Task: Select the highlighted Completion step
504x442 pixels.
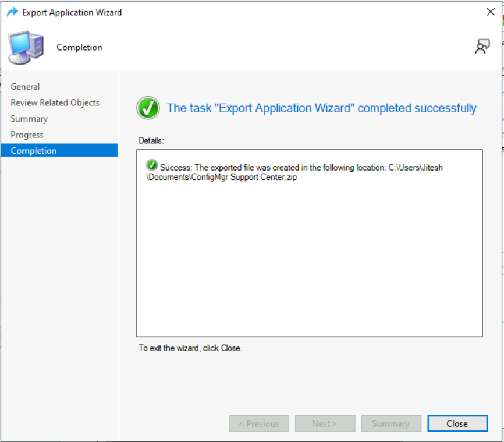Action: click(x=59, y=150)
